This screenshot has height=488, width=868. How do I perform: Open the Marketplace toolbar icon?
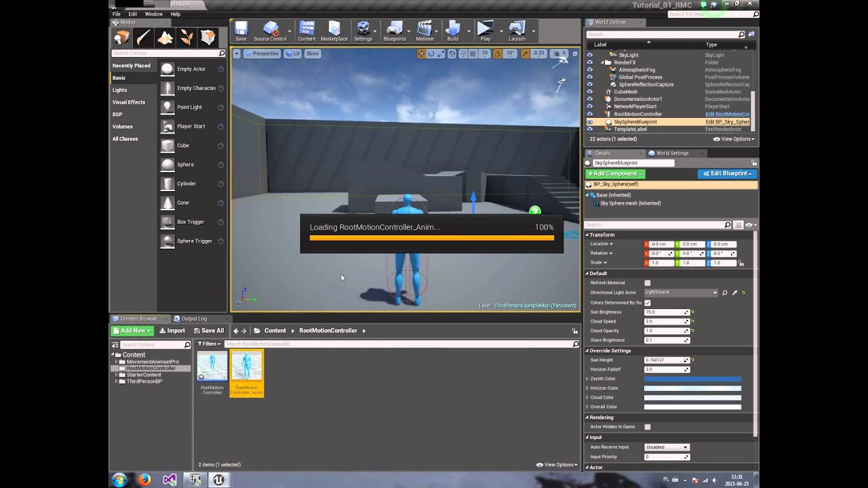[334, 31]
